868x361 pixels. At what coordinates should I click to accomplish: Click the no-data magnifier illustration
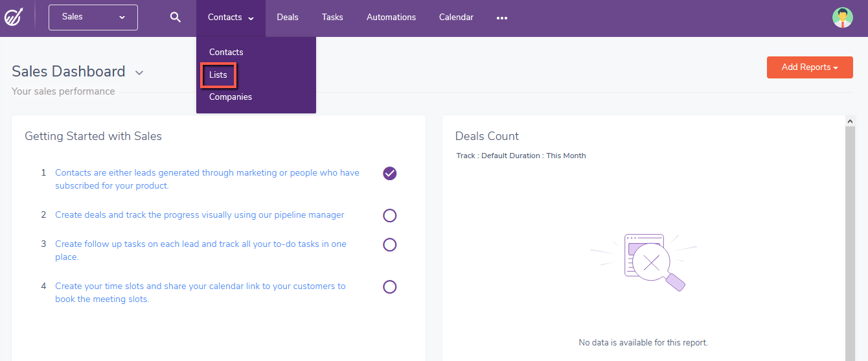coord(644,262)
